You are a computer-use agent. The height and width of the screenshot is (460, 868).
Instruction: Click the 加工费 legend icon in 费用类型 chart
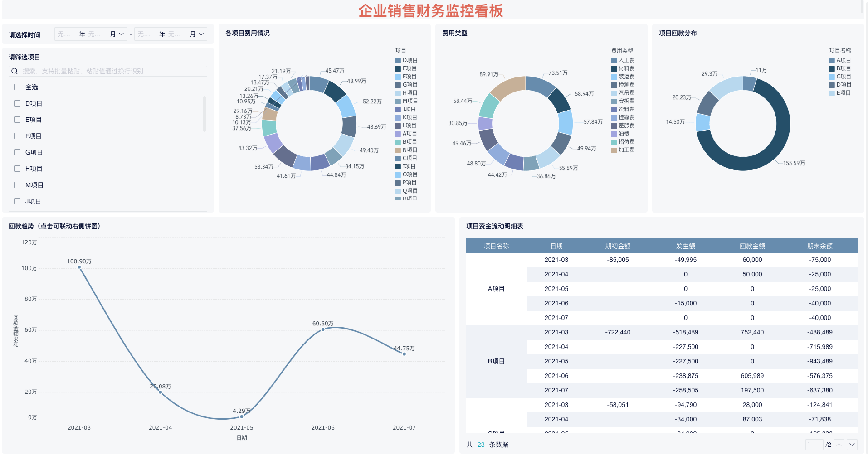point(614,150)
